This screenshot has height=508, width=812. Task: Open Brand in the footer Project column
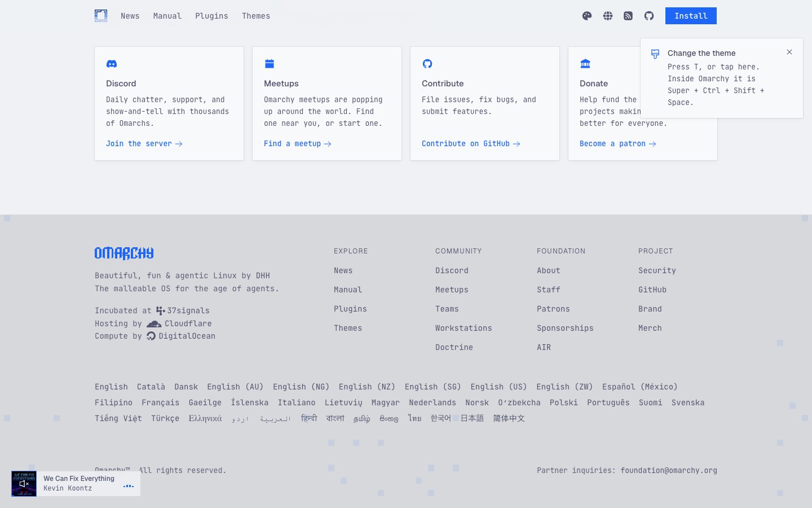point(650,309)
